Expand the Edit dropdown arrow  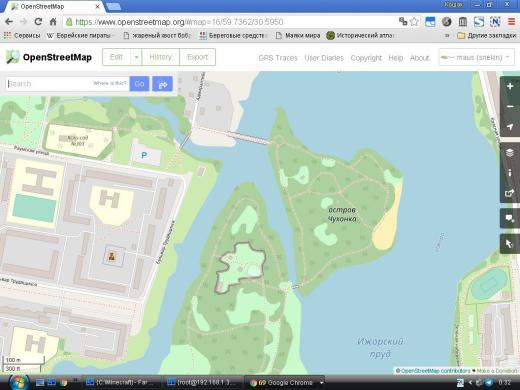pos(136,57)
